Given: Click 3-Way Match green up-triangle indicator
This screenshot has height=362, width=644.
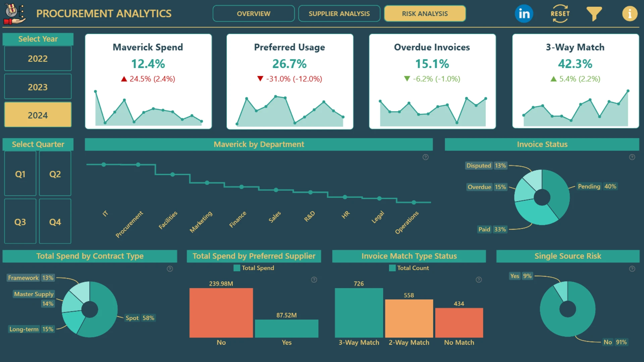Looking at the screenshot, I should pos(553,79).
